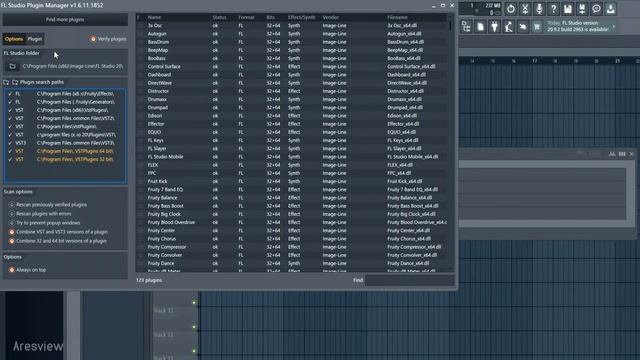Click the FL Studio tempo tapper figure icon

pyautogui.click(x=509, y=27)
